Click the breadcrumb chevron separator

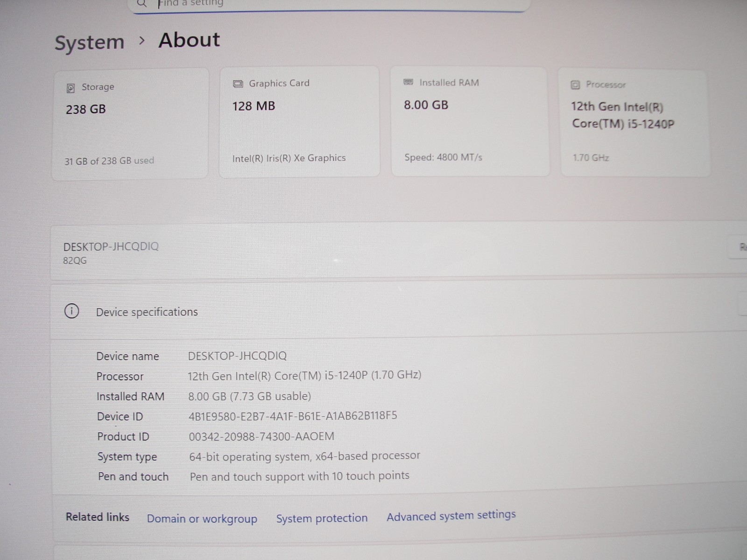[142, 41]
